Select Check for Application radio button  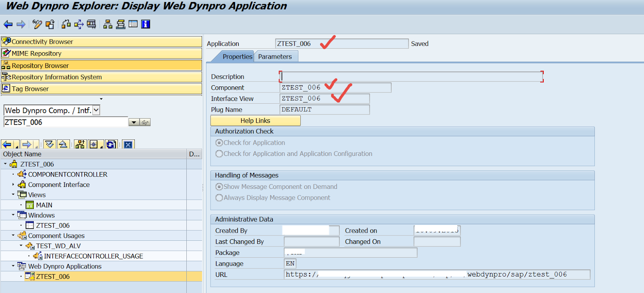pyautogui.click(x=219, y=143)
